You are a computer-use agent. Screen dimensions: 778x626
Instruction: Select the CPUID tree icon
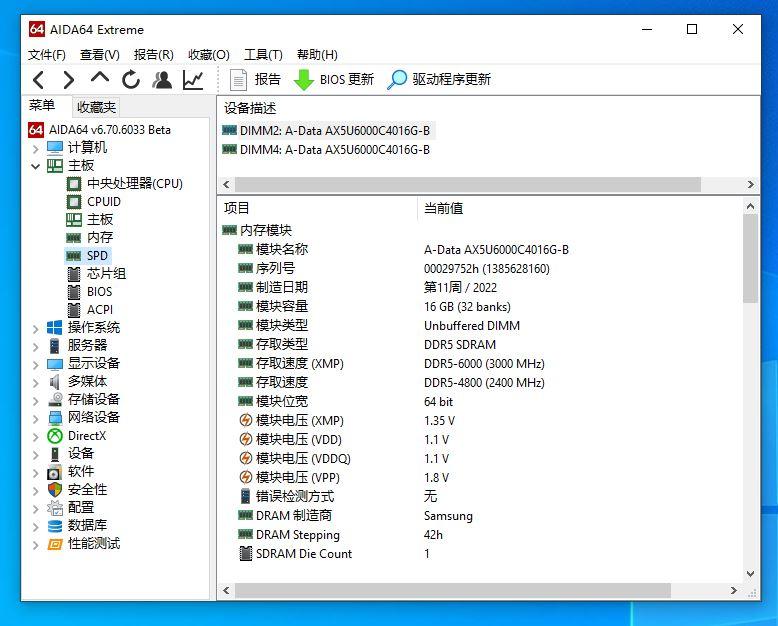point(74,202)
